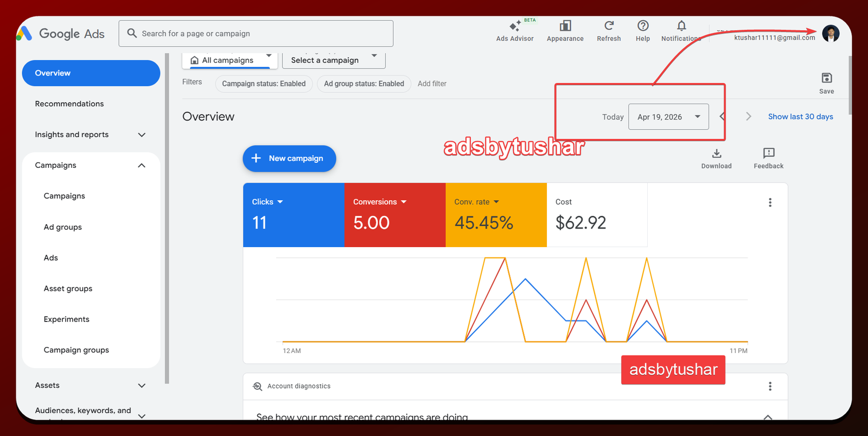868x436 pixels.
Task: Click the Refresh icon
Action: pos(609,31)
